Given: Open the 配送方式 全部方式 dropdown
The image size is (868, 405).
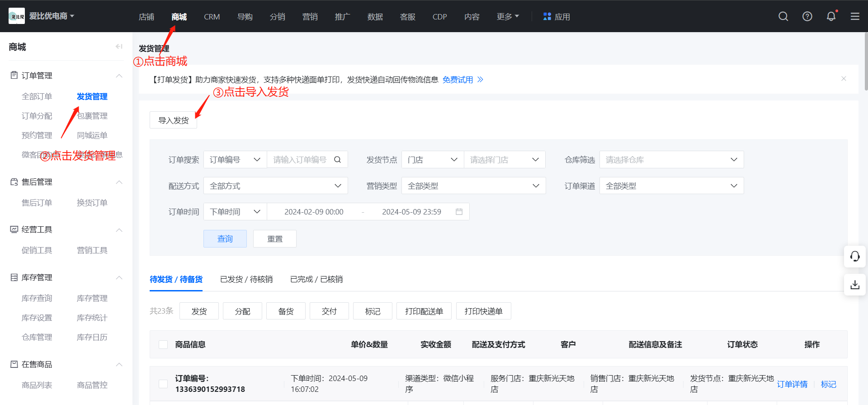Looking at the screenshot, I should click(x=275, y=186).
